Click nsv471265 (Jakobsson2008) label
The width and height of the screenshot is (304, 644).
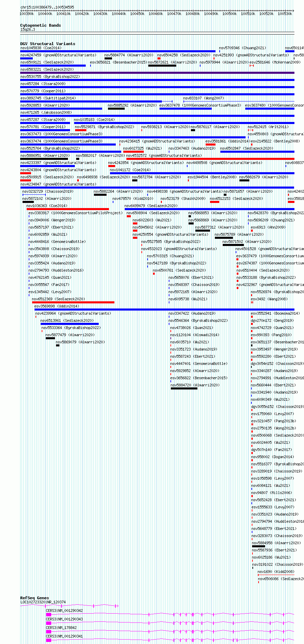pyautogui.click(x=46, y=112)
